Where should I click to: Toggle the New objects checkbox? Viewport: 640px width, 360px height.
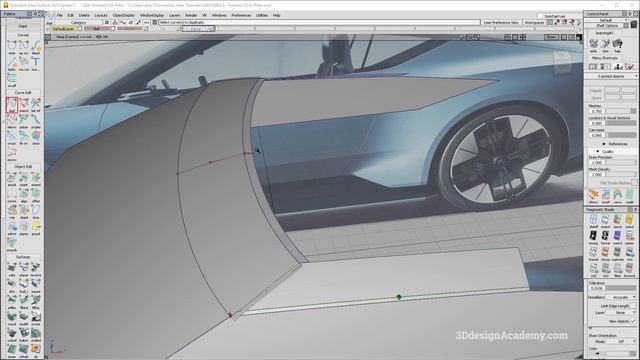(633, 321)
